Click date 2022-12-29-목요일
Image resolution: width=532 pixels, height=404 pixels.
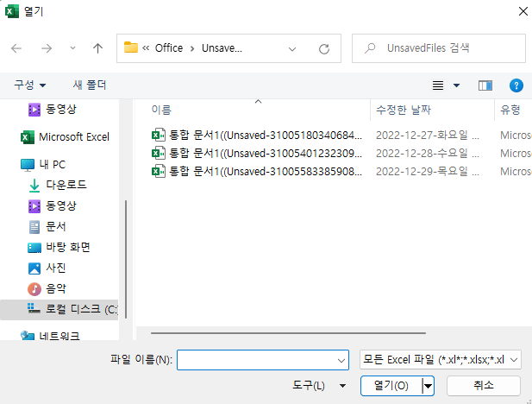(427, 171)
